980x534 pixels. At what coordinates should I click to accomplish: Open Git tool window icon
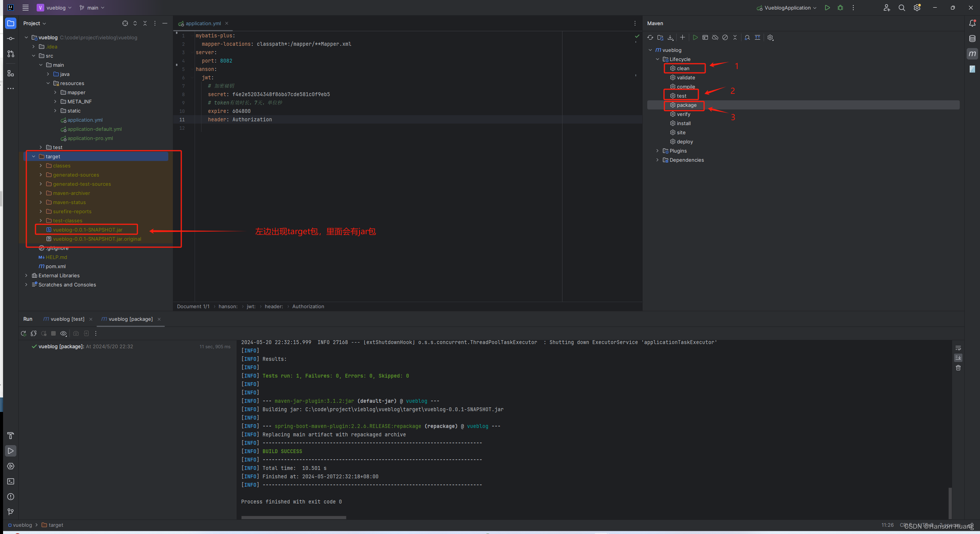click(11, 512)
